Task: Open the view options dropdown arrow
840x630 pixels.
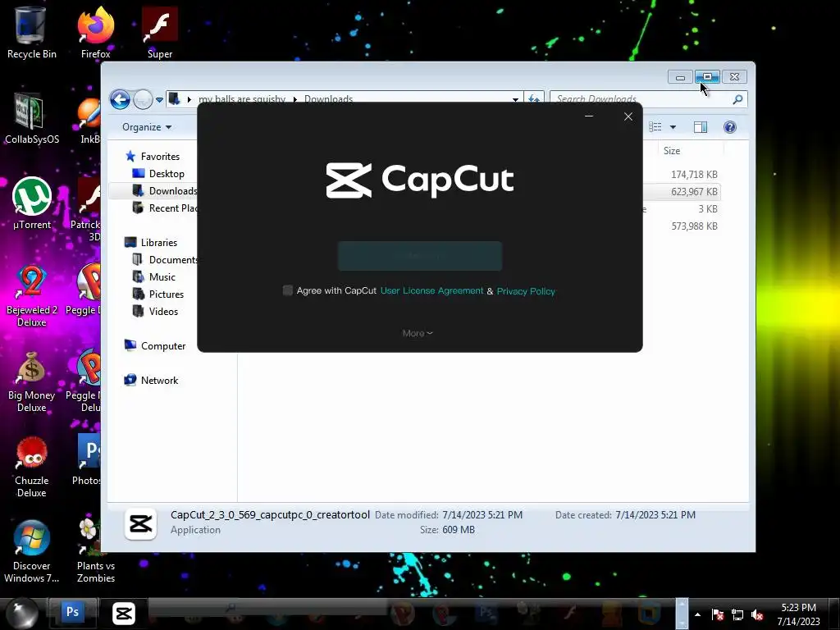Action: 673,127
